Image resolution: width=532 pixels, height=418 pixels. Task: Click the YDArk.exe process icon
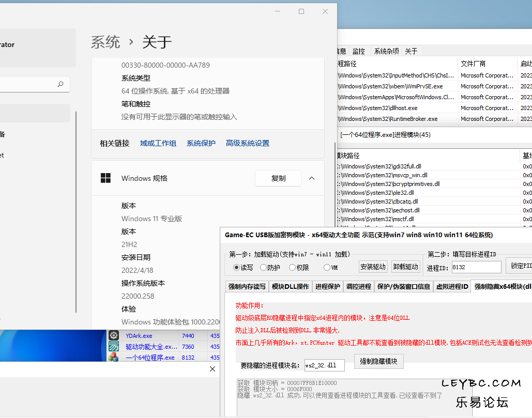(x=114, y=335)
